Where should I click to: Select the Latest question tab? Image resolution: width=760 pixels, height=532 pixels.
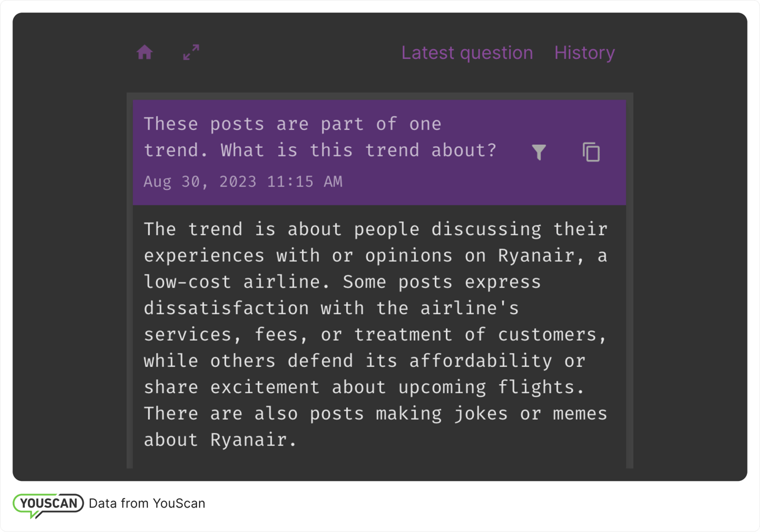[467, 52]
